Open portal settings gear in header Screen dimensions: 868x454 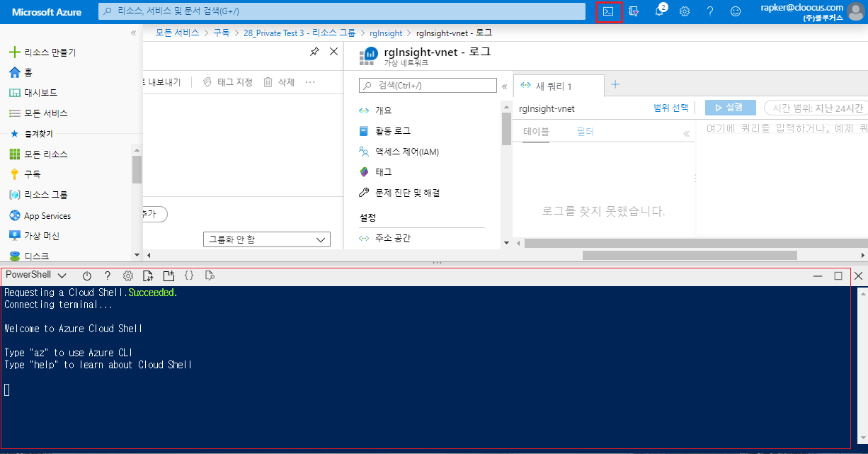pos(685,11)
